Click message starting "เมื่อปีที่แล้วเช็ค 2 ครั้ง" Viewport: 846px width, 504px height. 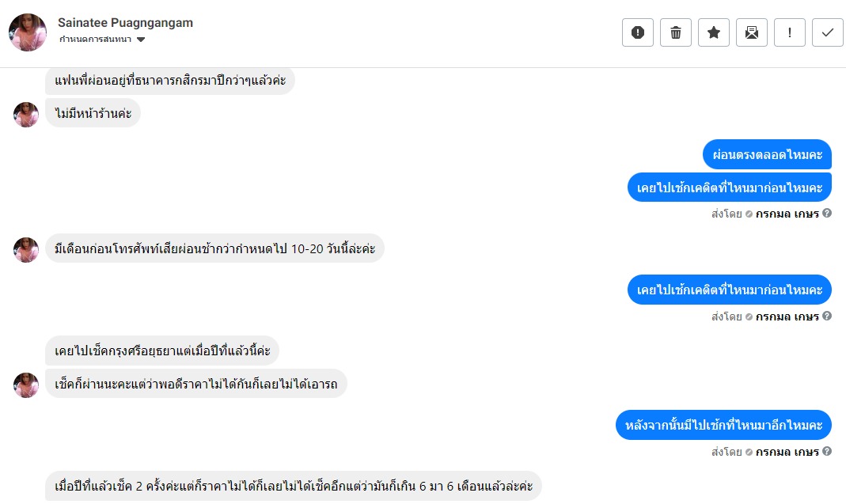point(293,486)
